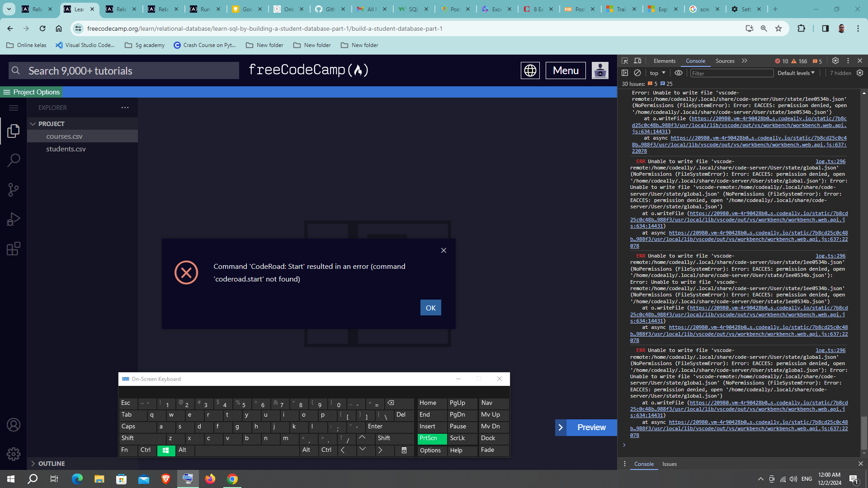The height and width of the screenshot is (488, 868).
Task: Toggle the console sidebar panel icon
Action: pos(625,73)
